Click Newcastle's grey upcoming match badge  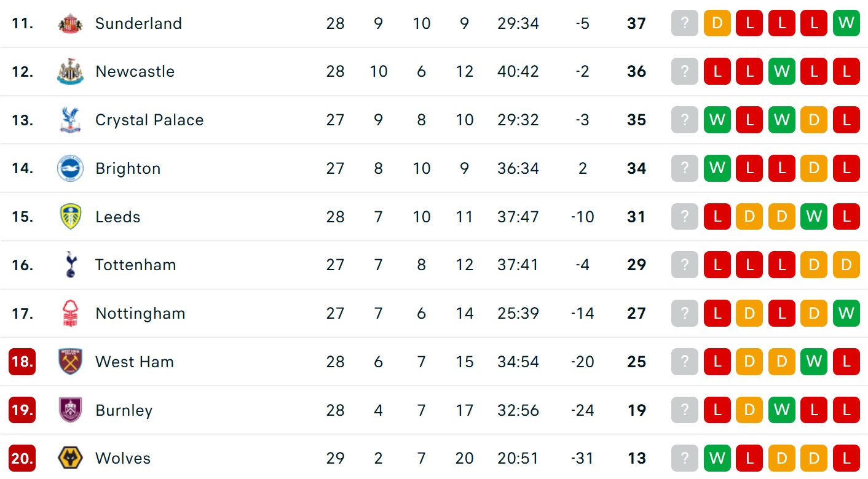pyautogui.click(x=685, y=72)
